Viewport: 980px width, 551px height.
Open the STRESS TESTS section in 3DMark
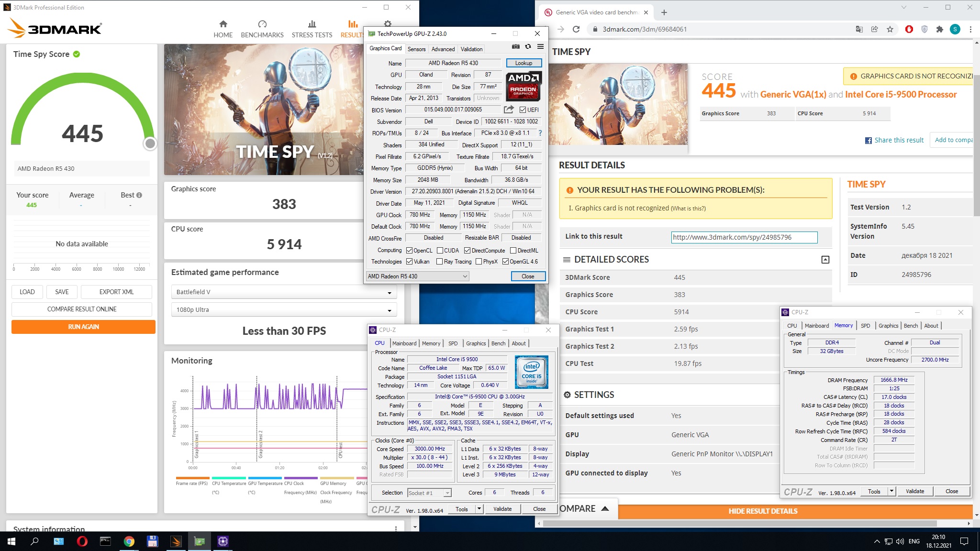pos(312,29)
